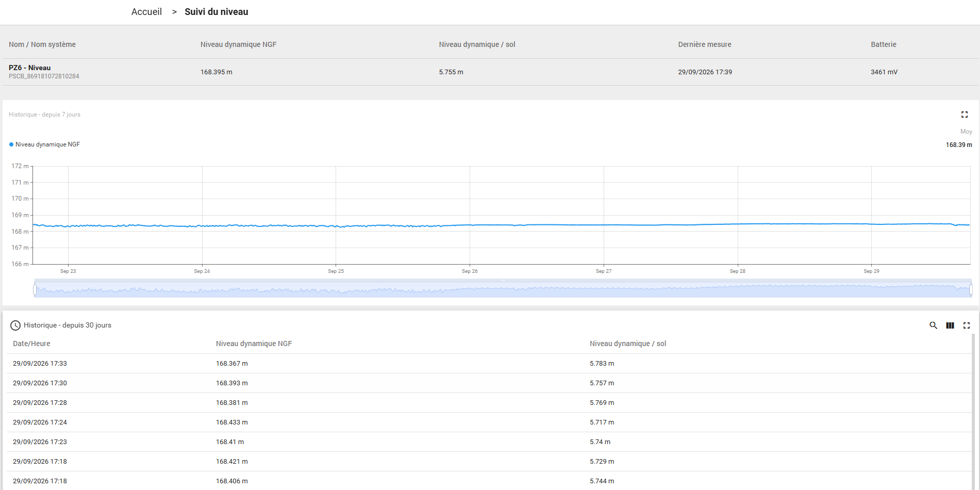Open search in the 30-day history table
Screen dimensions: 980x490
point(933,325)
